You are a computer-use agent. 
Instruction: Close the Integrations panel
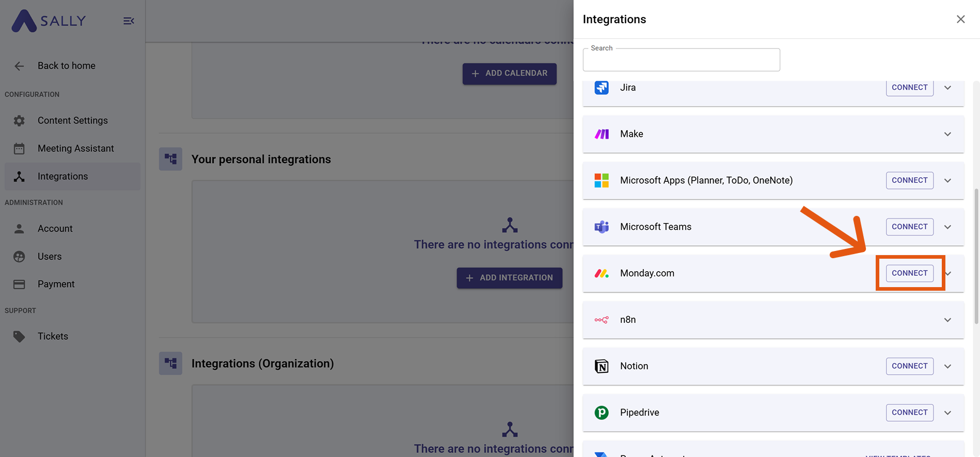(960, 19)
